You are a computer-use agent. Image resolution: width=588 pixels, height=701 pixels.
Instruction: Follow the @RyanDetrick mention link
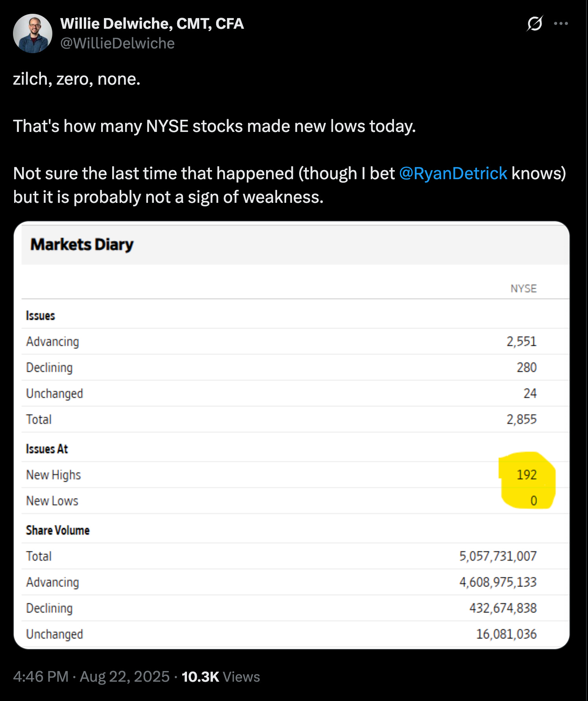point(453,173)
